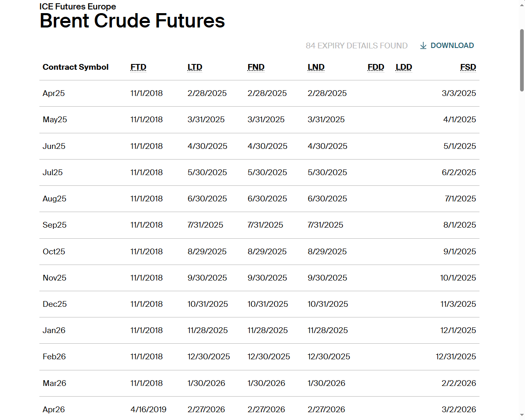Screen dimensions: 525x420
Task: Click the Jun25 FND date 4/30/2025
Action: pyautogui.click(x=267, y=146)
